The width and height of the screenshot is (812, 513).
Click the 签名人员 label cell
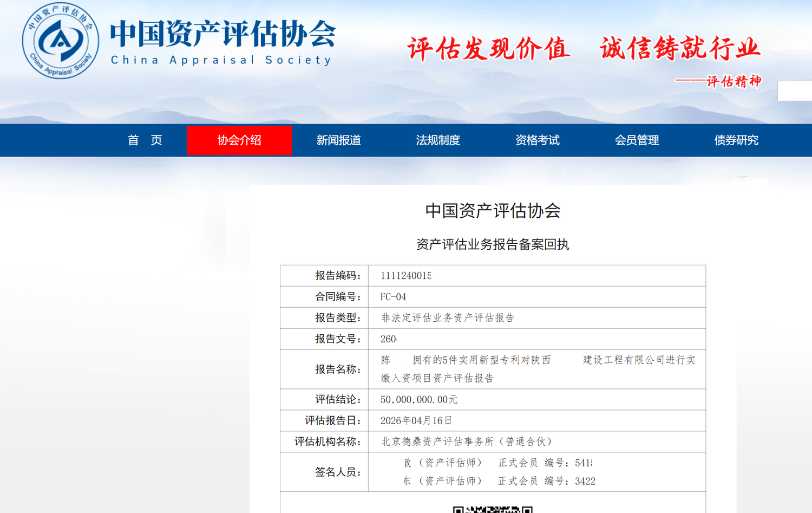click(x=324, y=472)
